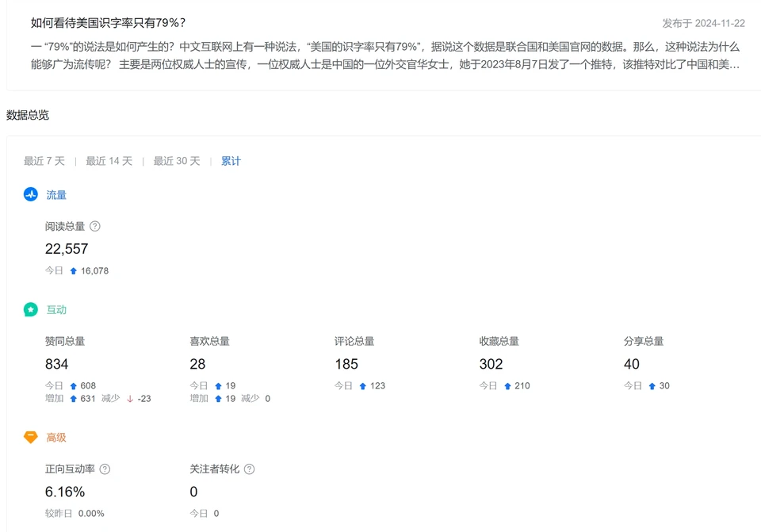The width and height of the screenshot is (761, 532).
Task: Click the red down arrow beside -23
Action: [x=130, y=399]
